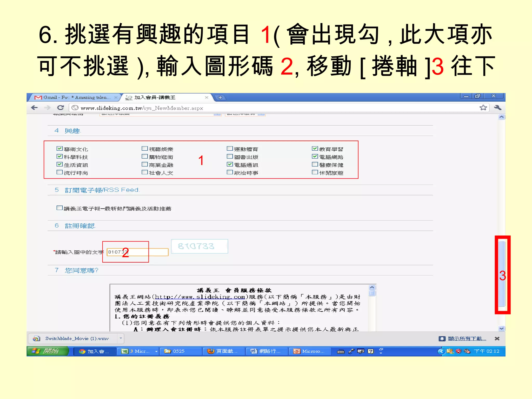Open the wrench settings menu
Image resolution: width=532 pixels, height=399 pixels.
pyautogui.click(x=497, y=108)
